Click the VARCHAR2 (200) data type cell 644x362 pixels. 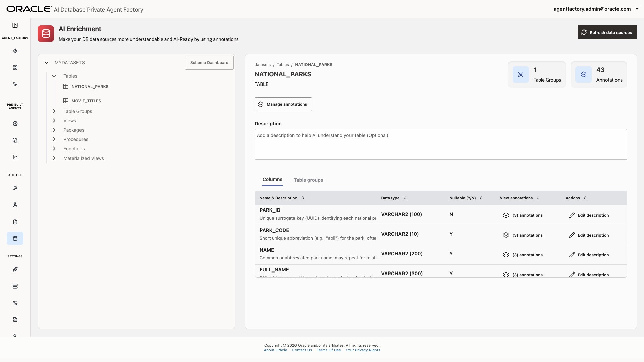pyautogui.click(x=402, y=254)
